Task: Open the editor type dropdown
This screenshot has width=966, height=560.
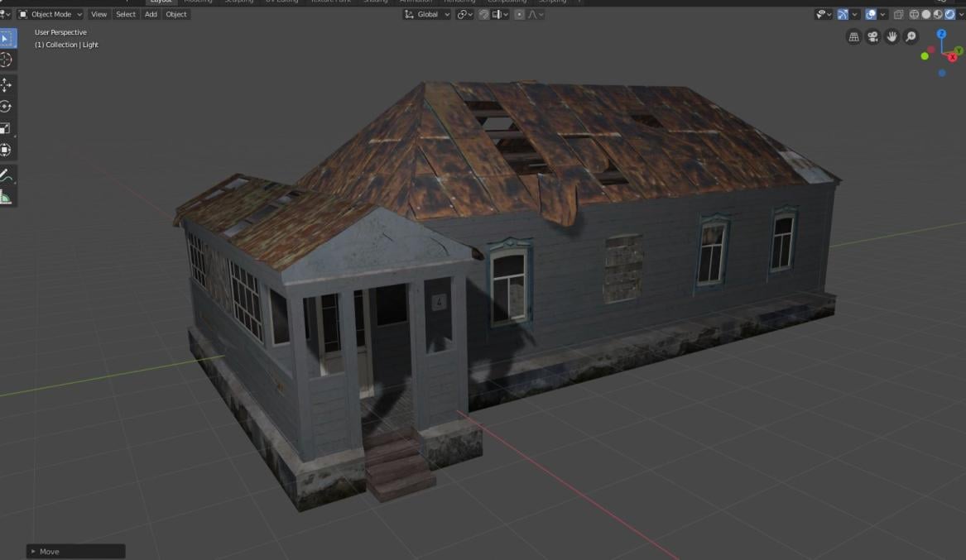Action: [5, 14]
